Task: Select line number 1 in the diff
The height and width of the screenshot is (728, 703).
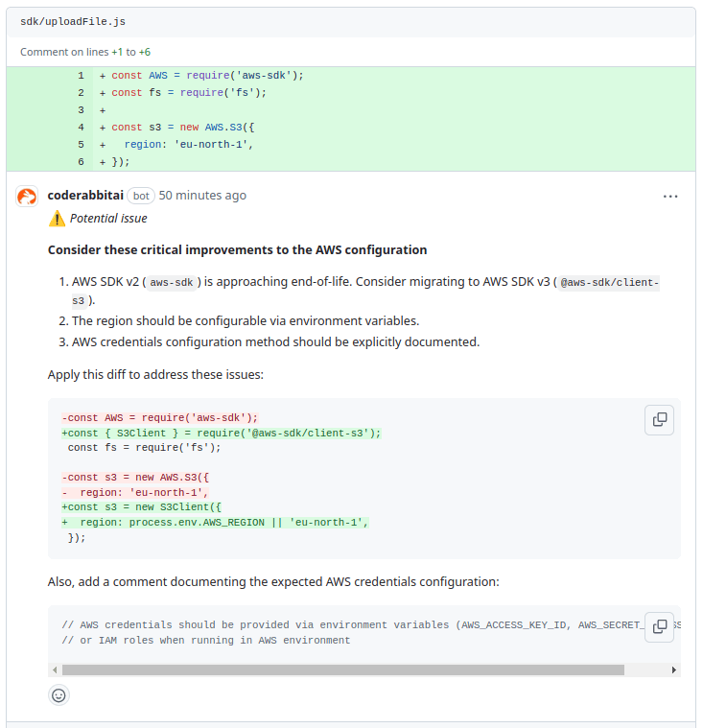Action: [82, 76]
